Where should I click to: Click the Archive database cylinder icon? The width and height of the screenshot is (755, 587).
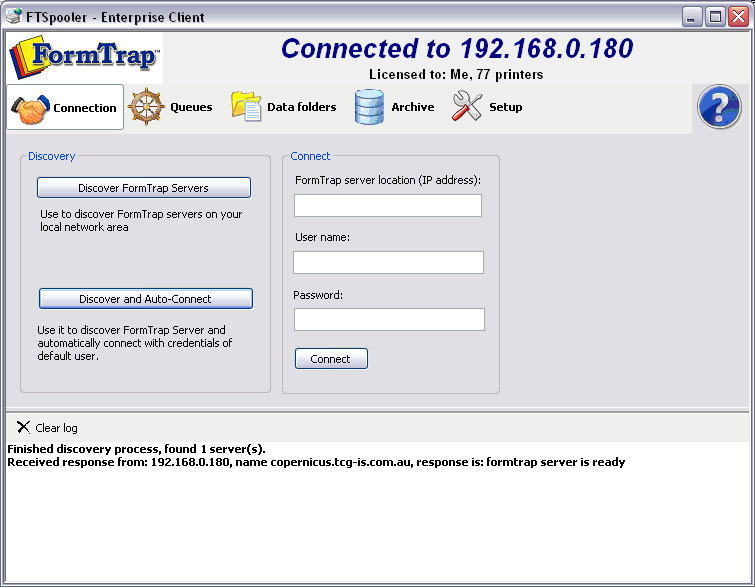click(369, 107)
